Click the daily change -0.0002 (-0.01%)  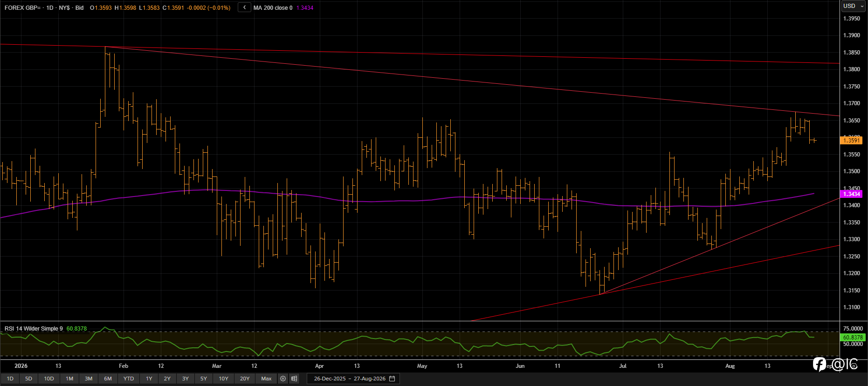pos(208,8)
